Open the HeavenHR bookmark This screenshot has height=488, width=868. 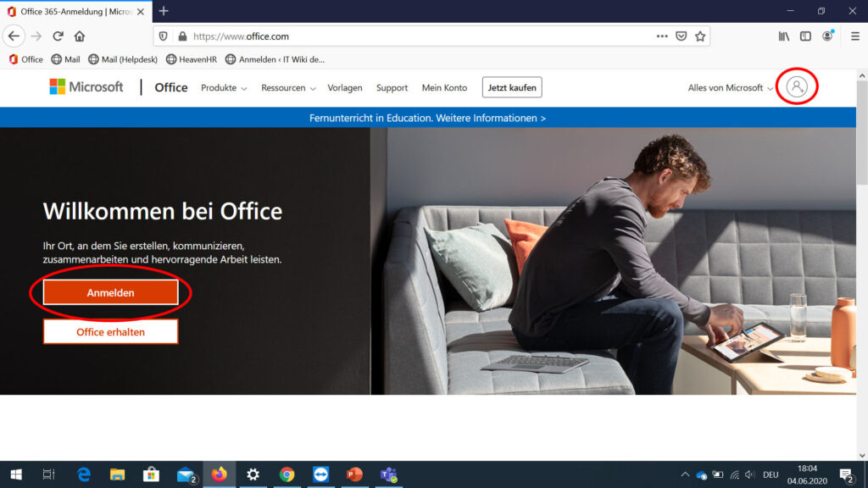192,59
